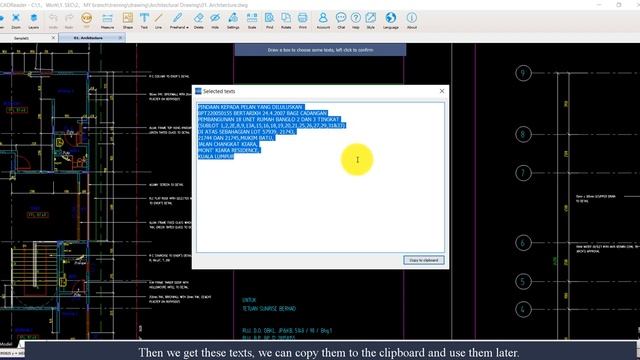Click the UNTUK text in drawing
Image resolution: width=640 pixels, height=360 pixels.
[249, 300]
